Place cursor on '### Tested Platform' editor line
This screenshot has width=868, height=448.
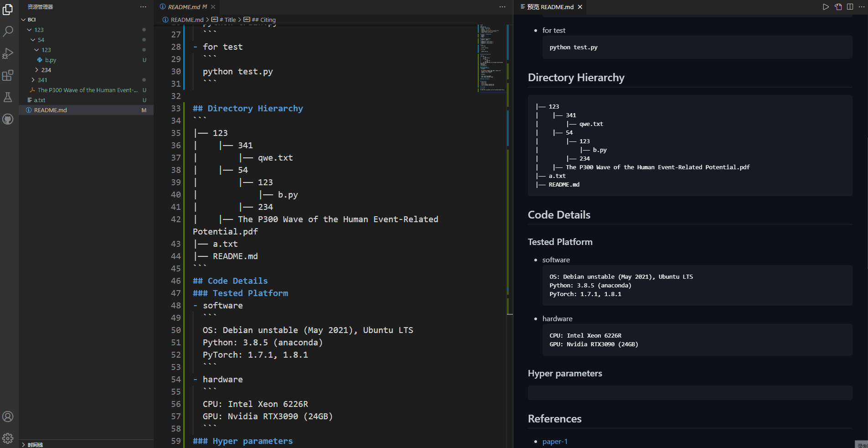(240, 293)
